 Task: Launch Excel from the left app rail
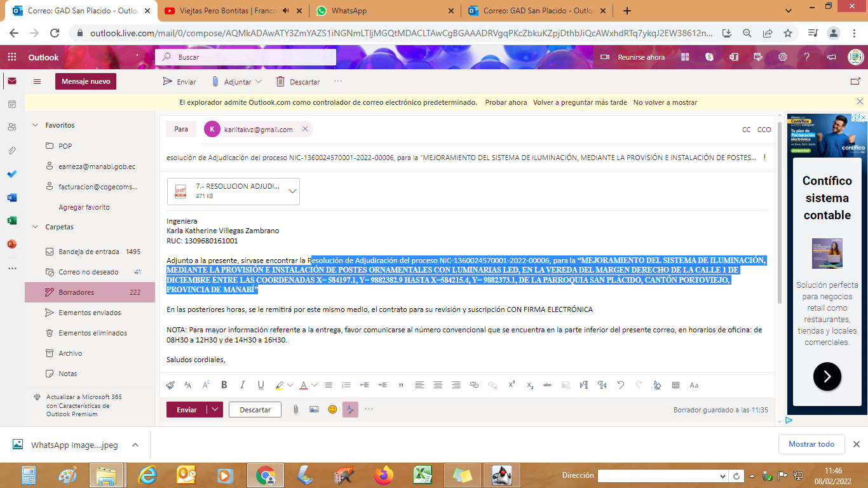(12, 220)
